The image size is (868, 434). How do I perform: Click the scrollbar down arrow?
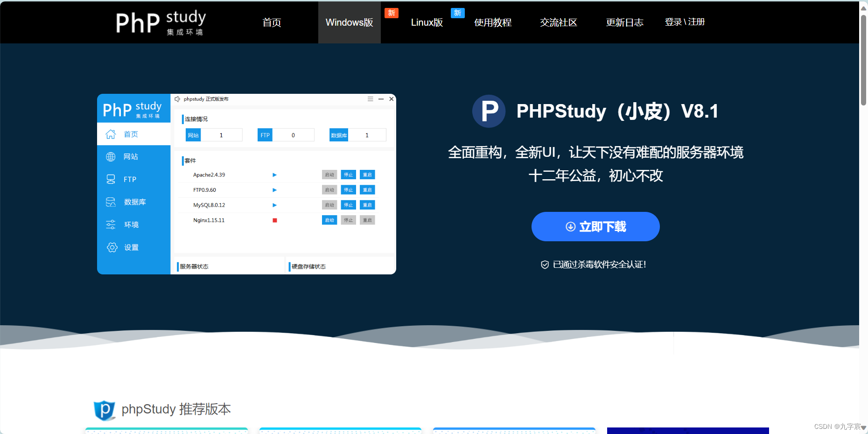point(864,427)
